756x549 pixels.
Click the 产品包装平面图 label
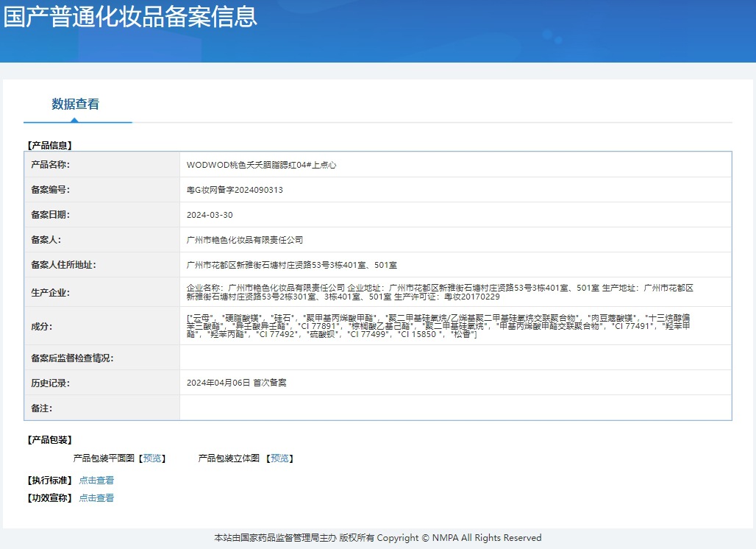pos(104,458)
